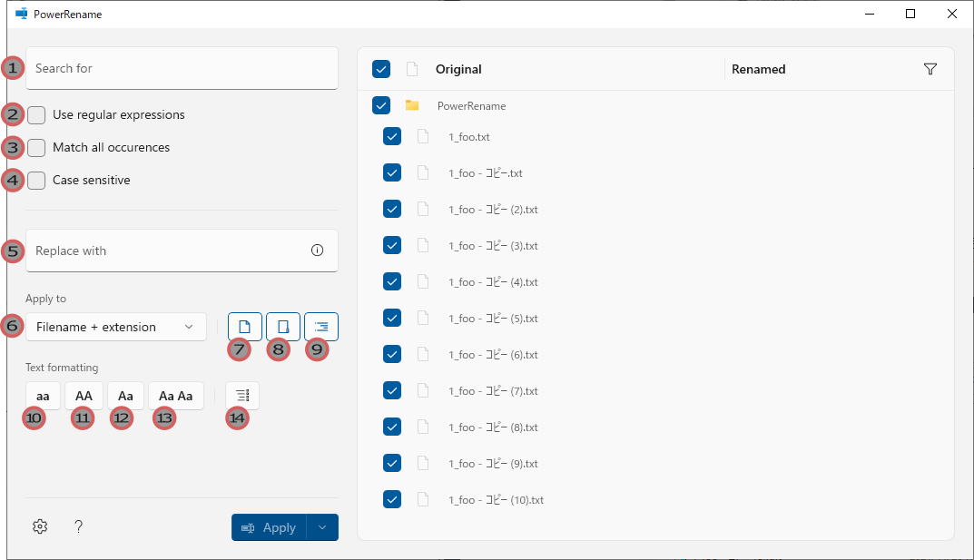
Task: Click the info icon in Replace with field
Action: coord(318,251)
